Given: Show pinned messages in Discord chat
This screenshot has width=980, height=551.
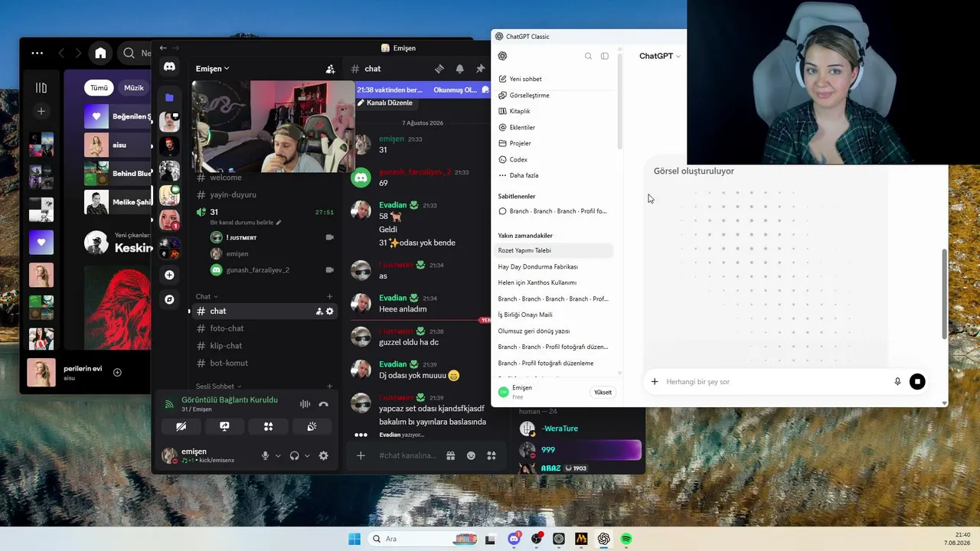Looking at the screenshot, I should click(x=480, y=69).
